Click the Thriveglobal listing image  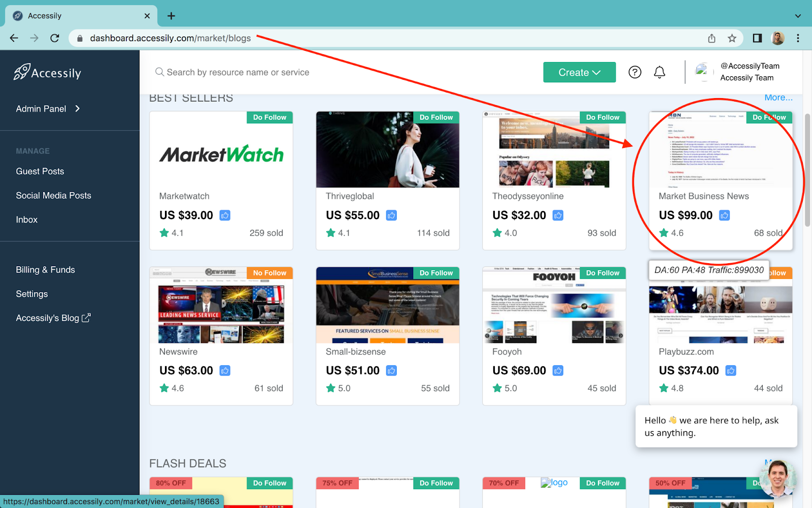point(388,150)
